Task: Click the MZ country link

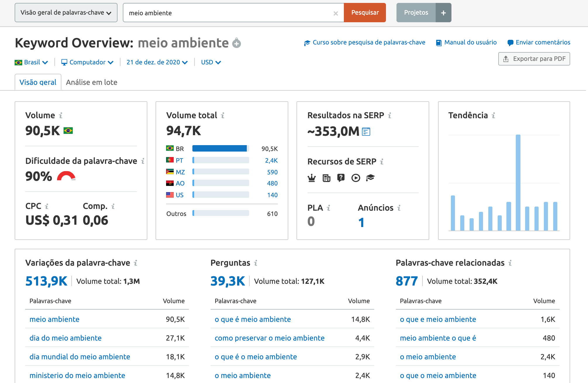Action: [x=180, y=172]
